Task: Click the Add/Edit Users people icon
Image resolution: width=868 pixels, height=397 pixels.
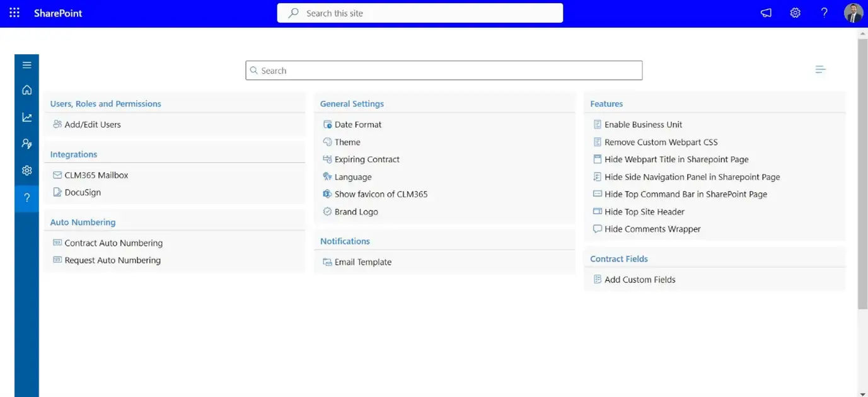Action: [57, 124]
